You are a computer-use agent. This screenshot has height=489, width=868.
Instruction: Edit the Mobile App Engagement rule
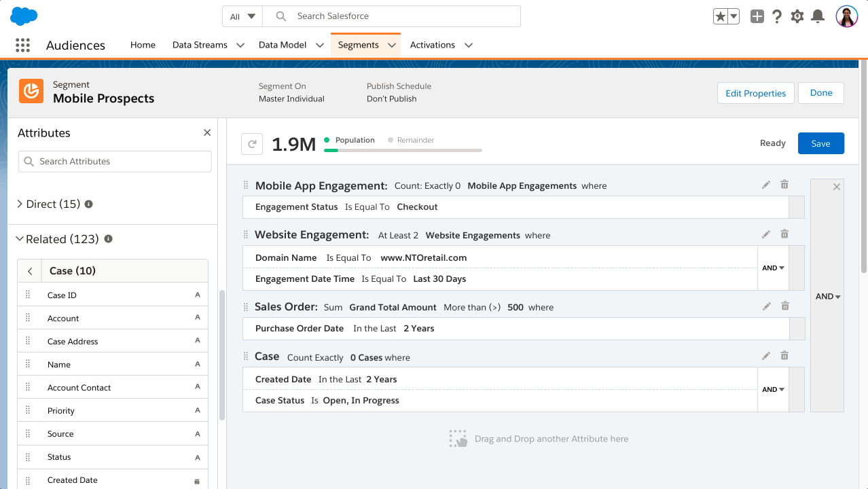point(766,185)
